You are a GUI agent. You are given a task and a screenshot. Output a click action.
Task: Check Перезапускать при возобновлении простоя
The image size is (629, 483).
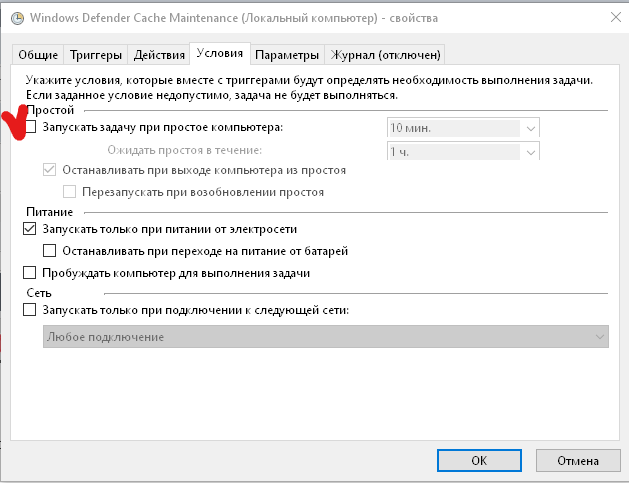[x=70, y=192]
